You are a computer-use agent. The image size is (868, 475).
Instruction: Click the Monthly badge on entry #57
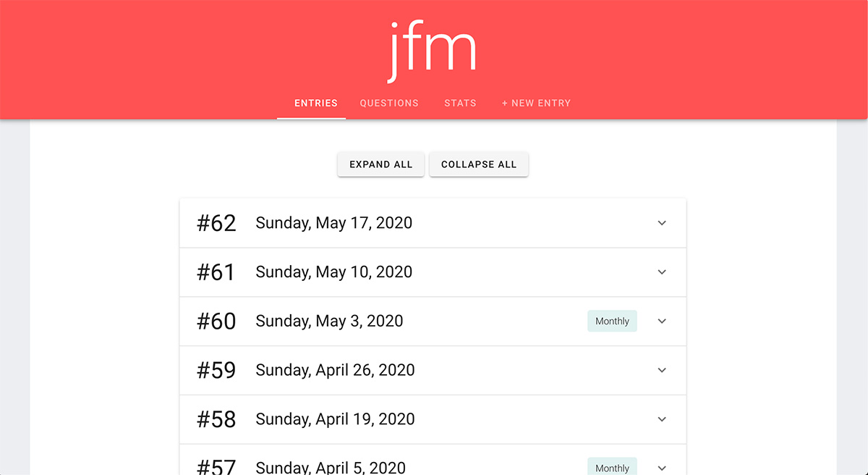coord(612,467)
